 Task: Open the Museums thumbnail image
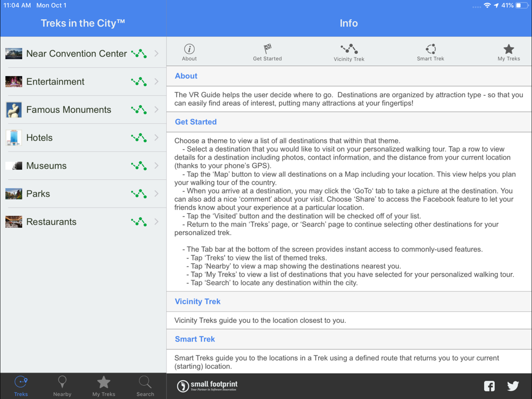pyautogui.click(x=14, y=165)
